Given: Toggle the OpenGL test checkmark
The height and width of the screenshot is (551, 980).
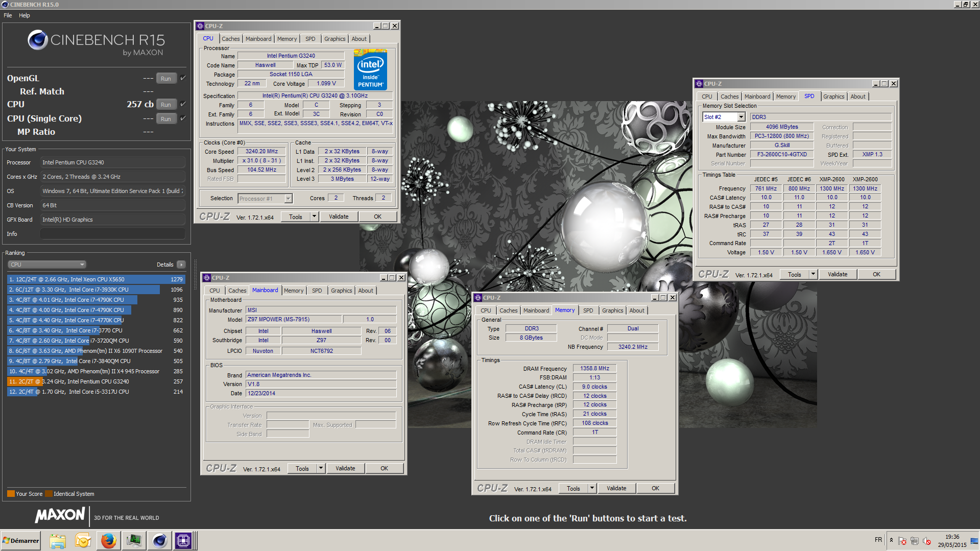Looking at the screenshot, I should [x=183, y=78].
